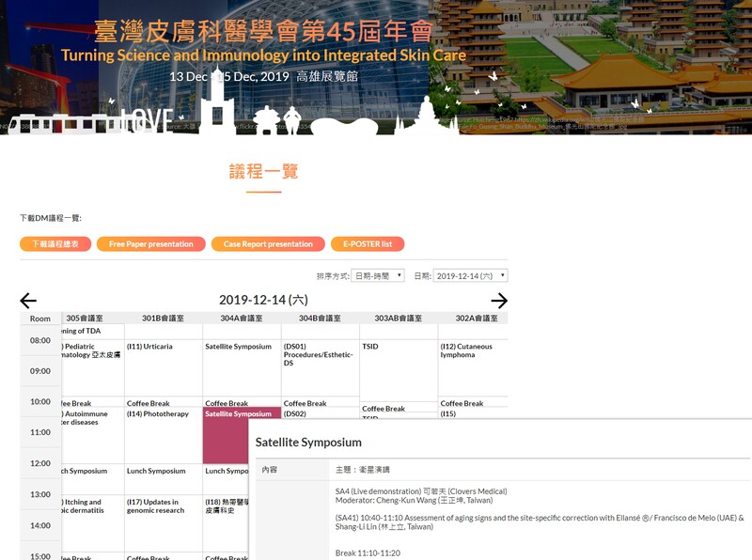Screen dimensions: 752x560
Task: Click the 08:00 time label
Action: tap(40, 340)
